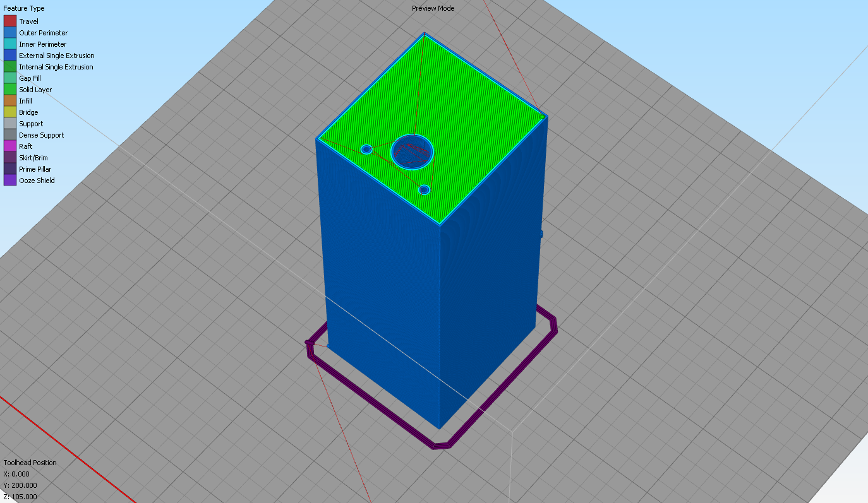Image resolution: width=868 pixels, height=503 pixels.
Task: Click the 'Preview Mode' title text
Action: tap(433, 8)
